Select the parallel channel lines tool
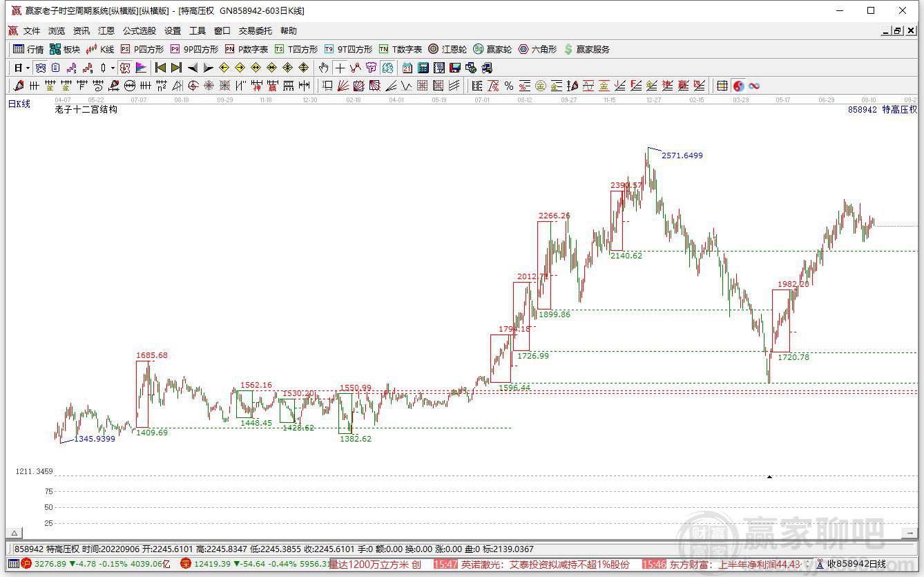This screenshot has height=577, width=924. (x=454, y=86)
